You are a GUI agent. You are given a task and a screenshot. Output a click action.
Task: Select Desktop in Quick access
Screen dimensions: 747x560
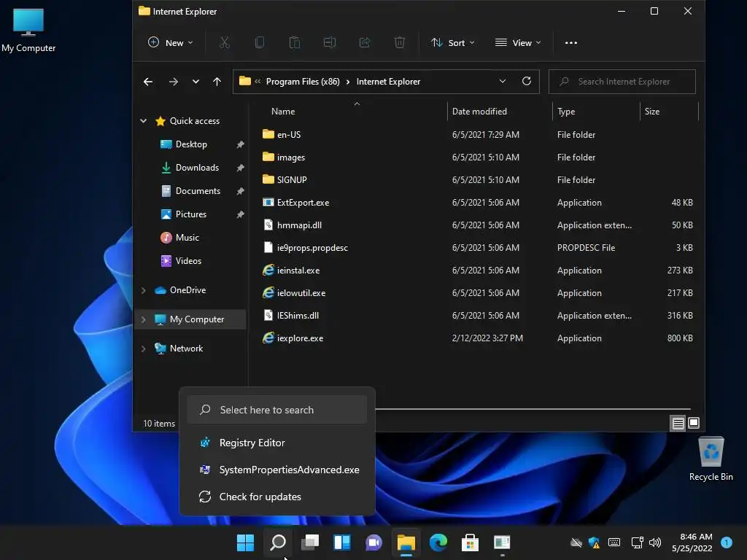[x=191, y=144]
